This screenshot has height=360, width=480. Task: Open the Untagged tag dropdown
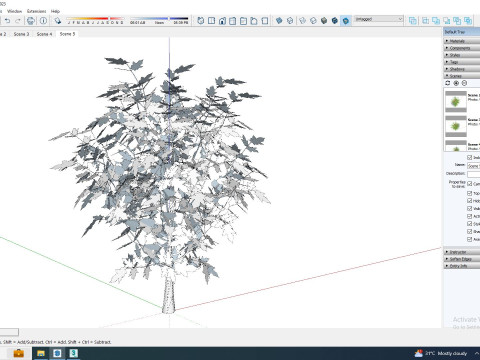coord(379,19)
